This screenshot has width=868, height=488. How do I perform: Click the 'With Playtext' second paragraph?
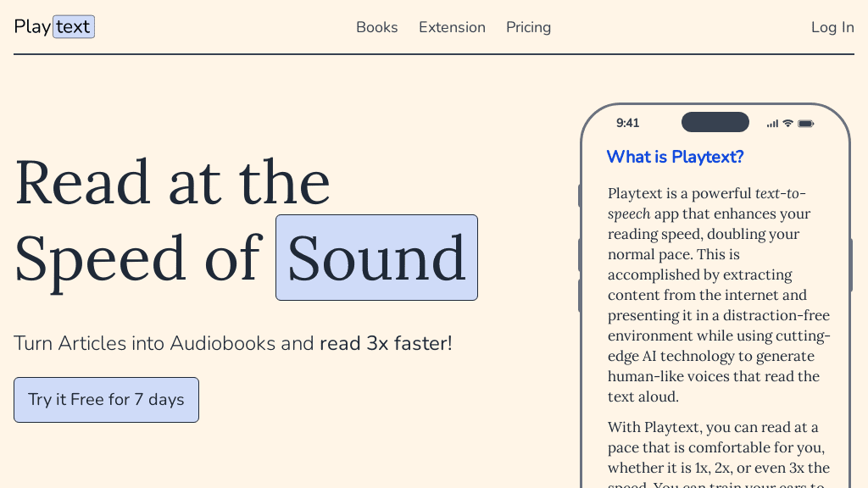pyautogui.click(x=719, y=457)
